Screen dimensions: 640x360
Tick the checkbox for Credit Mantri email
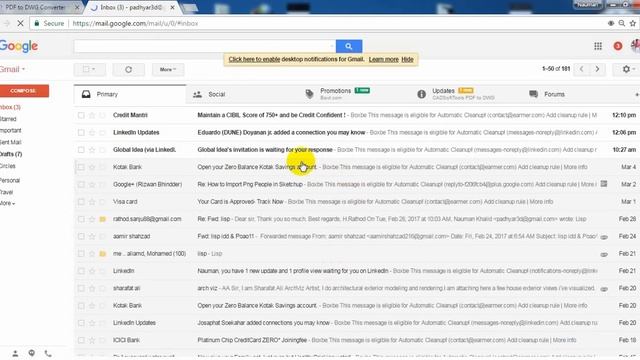pyautogui.click(x=81, y=116)
